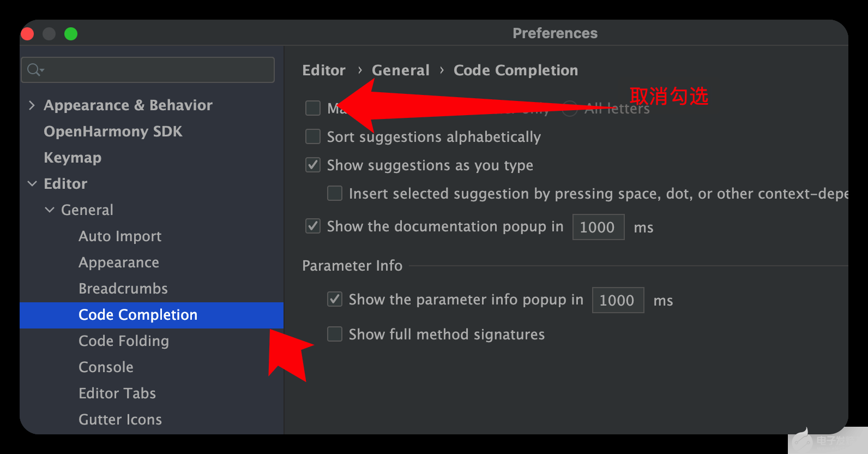The image size is (868, 454).
Task: Collapse the Editor tree section
Action: (x=32, y=184)
